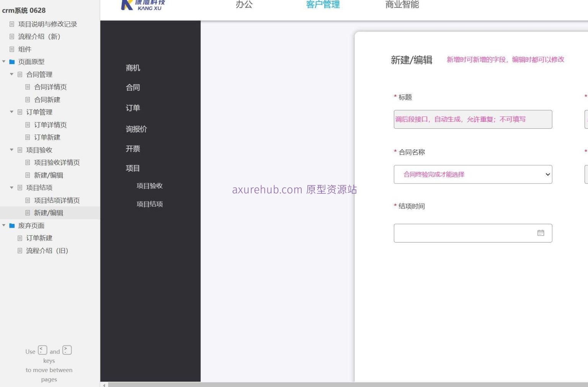Select 项目验收 under the 项目 menu
This screenshot has width=588, height=387.
click(150, 186)
